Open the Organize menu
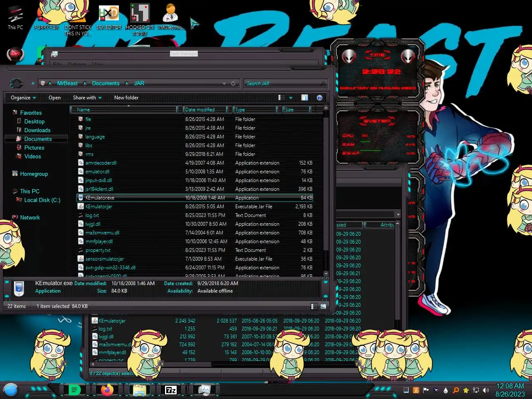The width and height of the screenshot is (532, 399). click(x=23, y=98)
